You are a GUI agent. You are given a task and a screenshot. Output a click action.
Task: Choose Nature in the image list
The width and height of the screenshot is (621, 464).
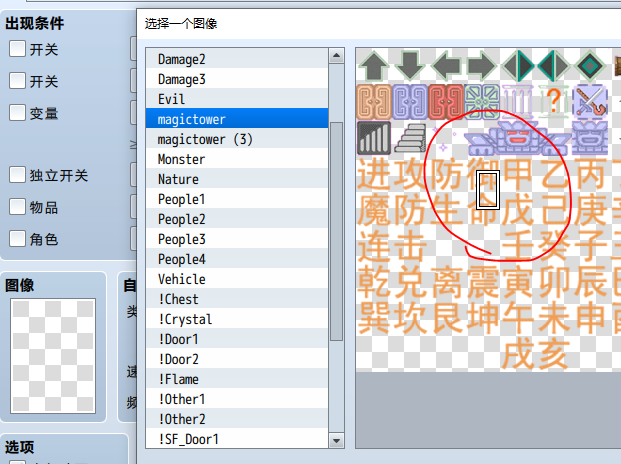(237, 179)
